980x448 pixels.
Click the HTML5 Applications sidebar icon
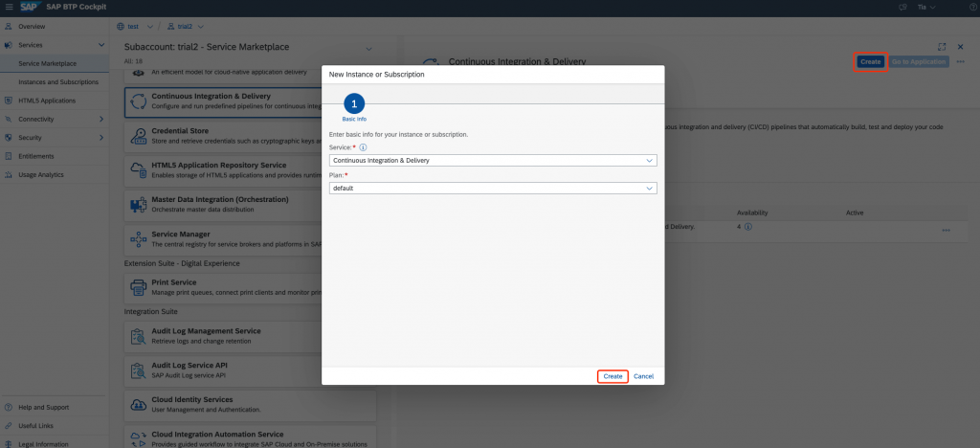(x=8, y=101)
